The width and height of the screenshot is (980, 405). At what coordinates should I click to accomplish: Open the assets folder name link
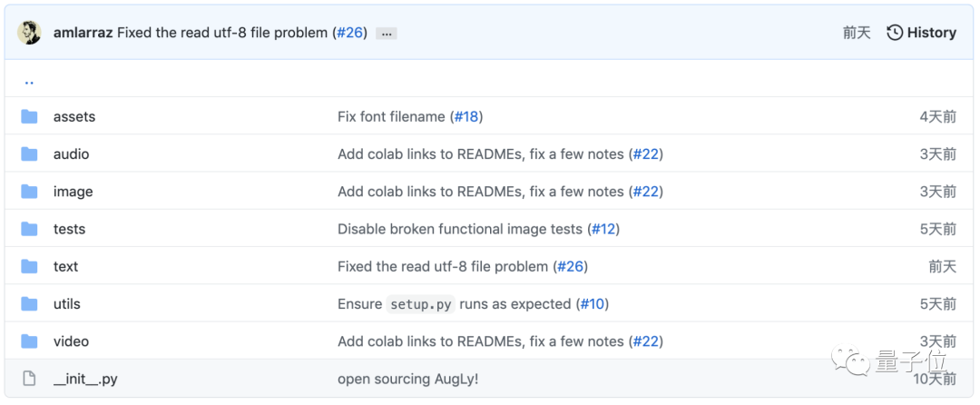[74, 116]
